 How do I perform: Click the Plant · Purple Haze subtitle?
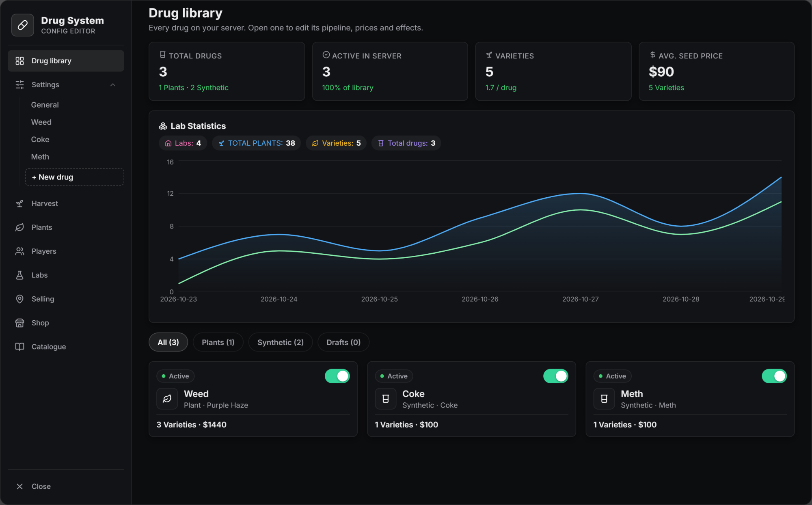coord(216,405)
